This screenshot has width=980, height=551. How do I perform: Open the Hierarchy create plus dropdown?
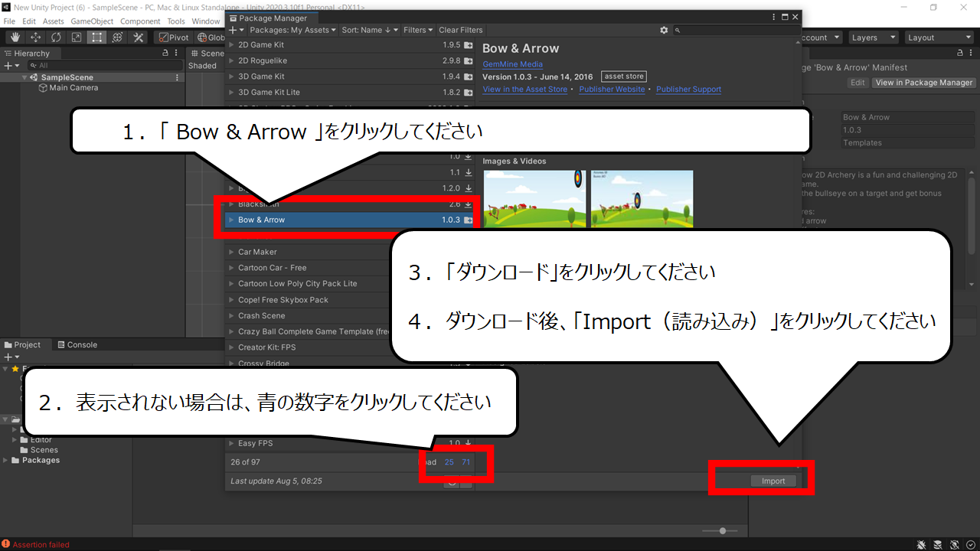pyautogui.click(x=11, y=66)
